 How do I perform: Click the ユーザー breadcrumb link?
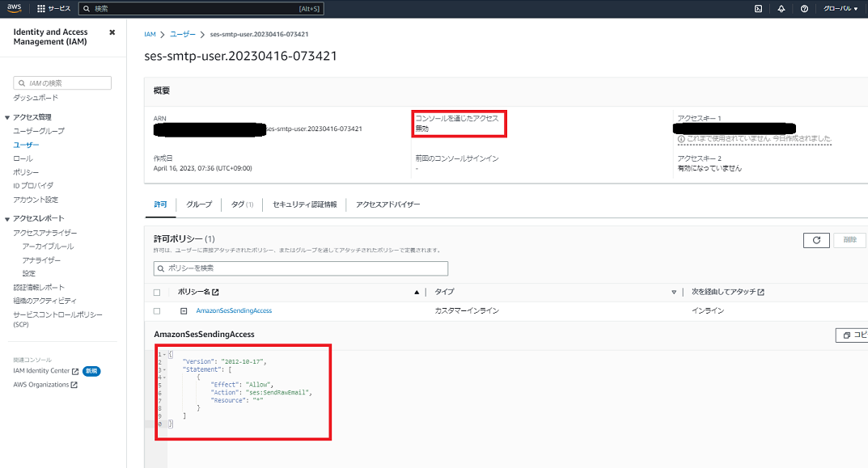click(x=182, y=34)
